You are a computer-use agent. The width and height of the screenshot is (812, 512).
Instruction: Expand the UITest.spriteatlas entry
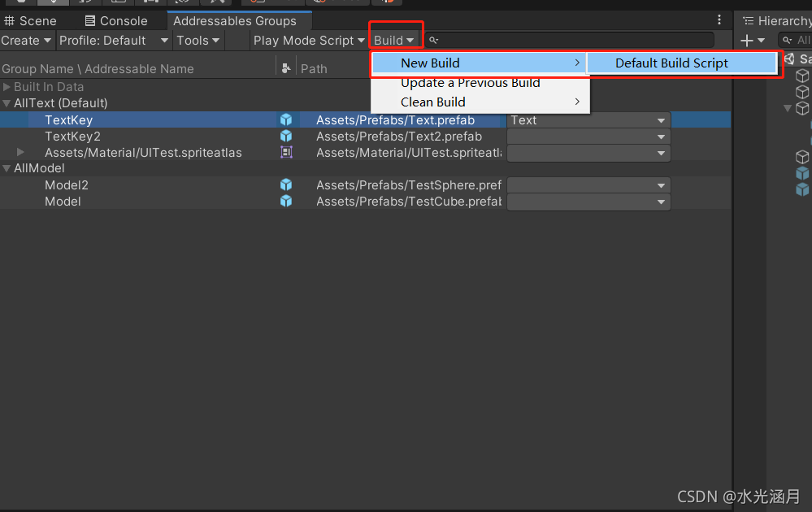(x=20, y=152)
